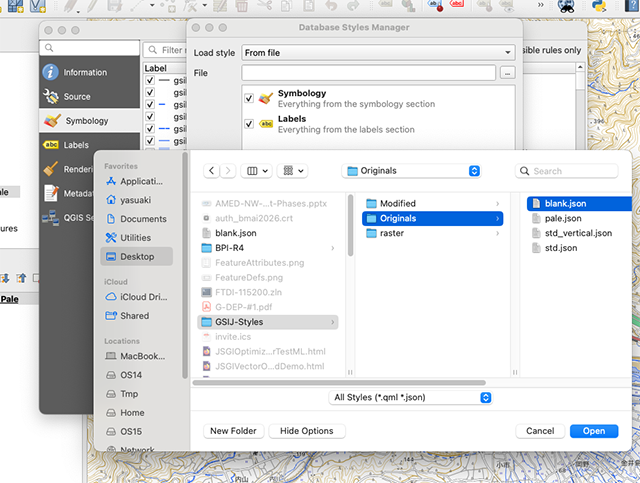
Task: Open Shared folder in sidebar
Action: 136,316
